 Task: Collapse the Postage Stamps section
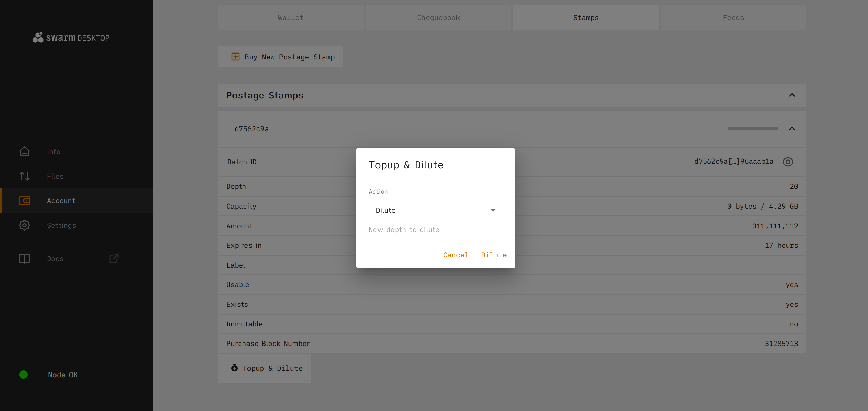(792, 95)
